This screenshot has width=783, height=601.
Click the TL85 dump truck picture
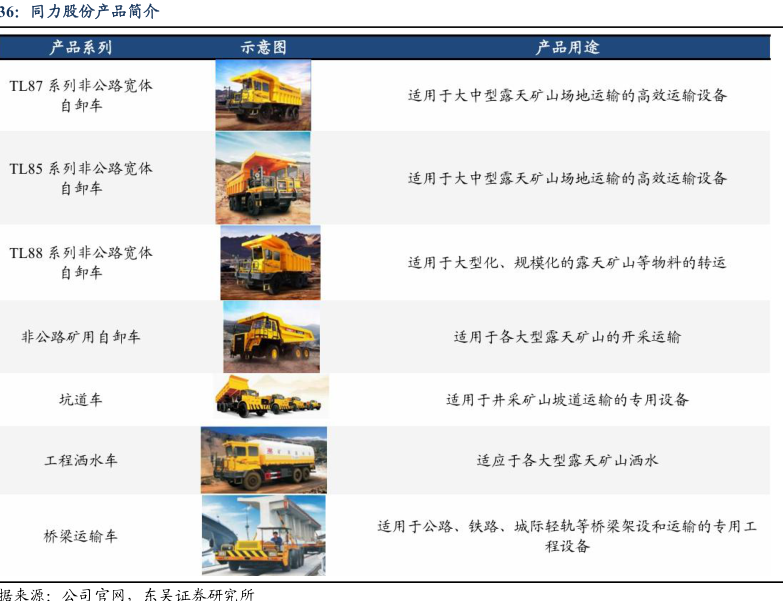(x=263, y=178)
